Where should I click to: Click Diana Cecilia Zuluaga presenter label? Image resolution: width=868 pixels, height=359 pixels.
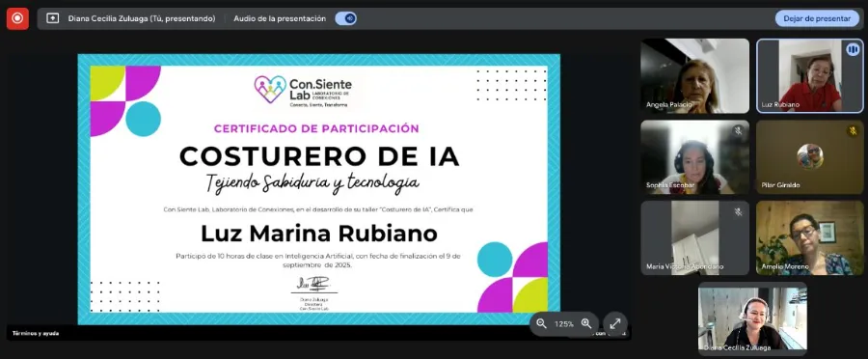point(142,18)
